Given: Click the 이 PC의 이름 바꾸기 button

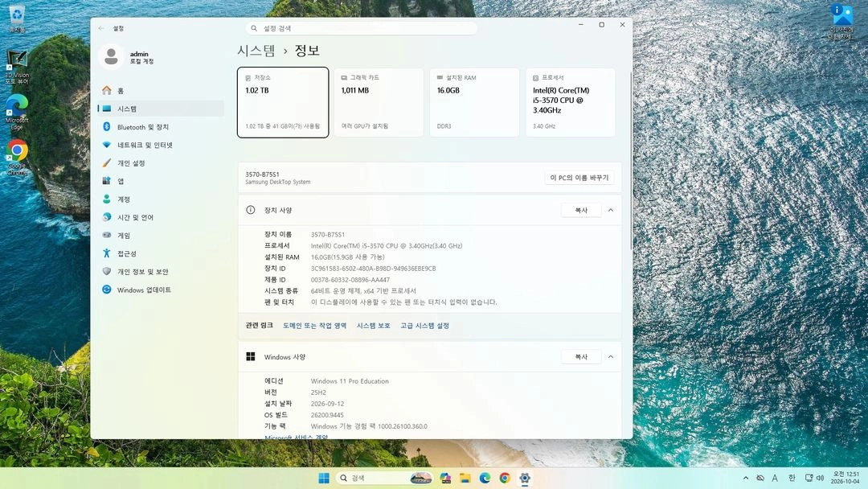Looking at the screenshot, I should point(579,178).
